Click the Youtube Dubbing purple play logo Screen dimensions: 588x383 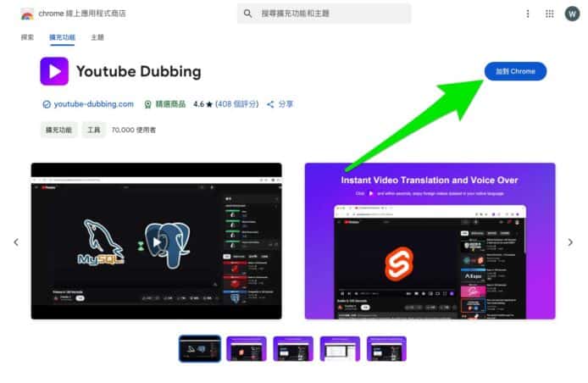pos(54,71)
